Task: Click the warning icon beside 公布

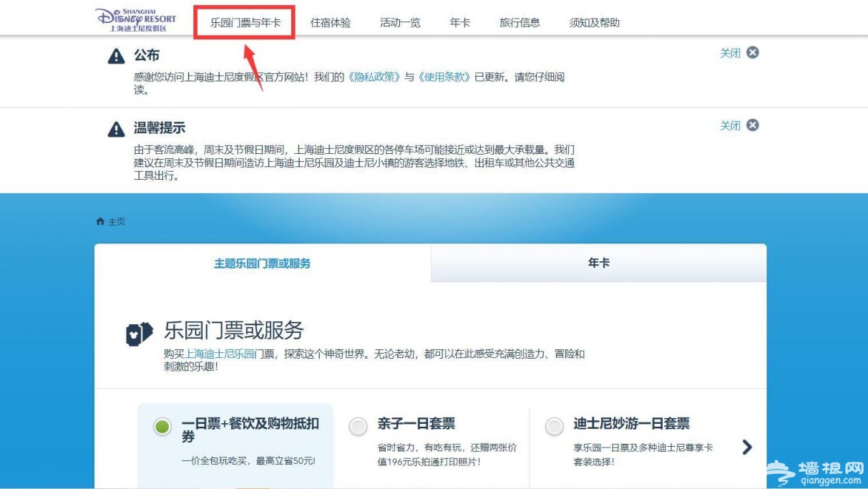Action: pyautogui.click(x=116, y=57)
